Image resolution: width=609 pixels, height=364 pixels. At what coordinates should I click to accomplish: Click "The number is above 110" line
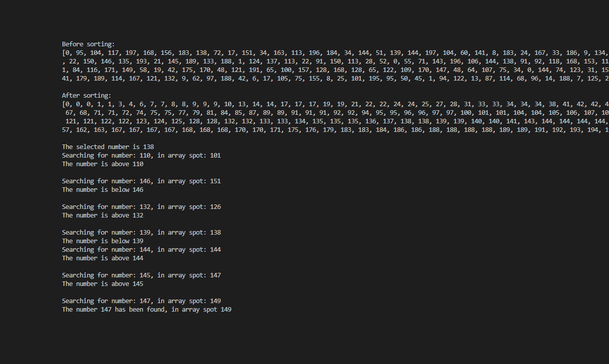point(102,164)
